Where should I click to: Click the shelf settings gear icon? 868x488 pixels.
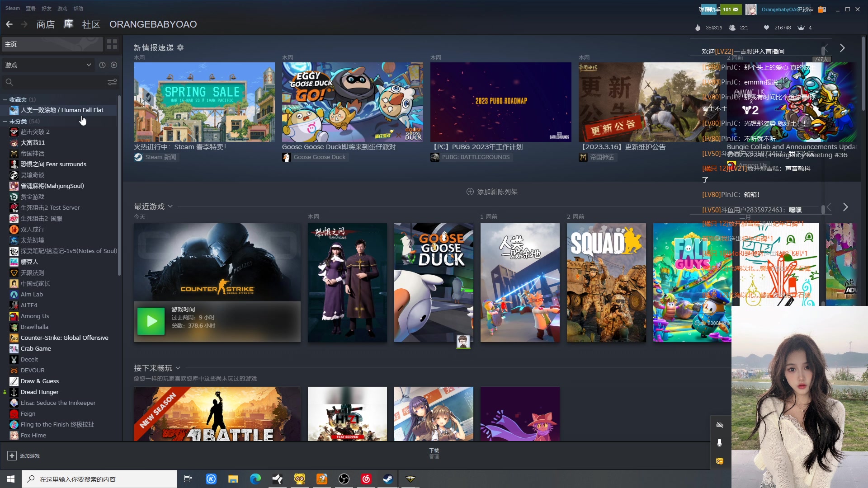coord(180,47)
